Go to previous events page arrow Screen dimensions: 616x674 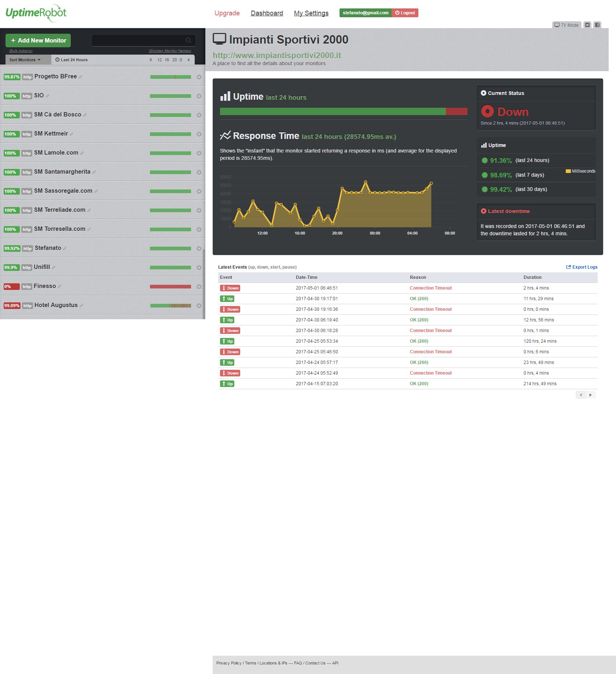pyautogui.click(x=581, y=395)
